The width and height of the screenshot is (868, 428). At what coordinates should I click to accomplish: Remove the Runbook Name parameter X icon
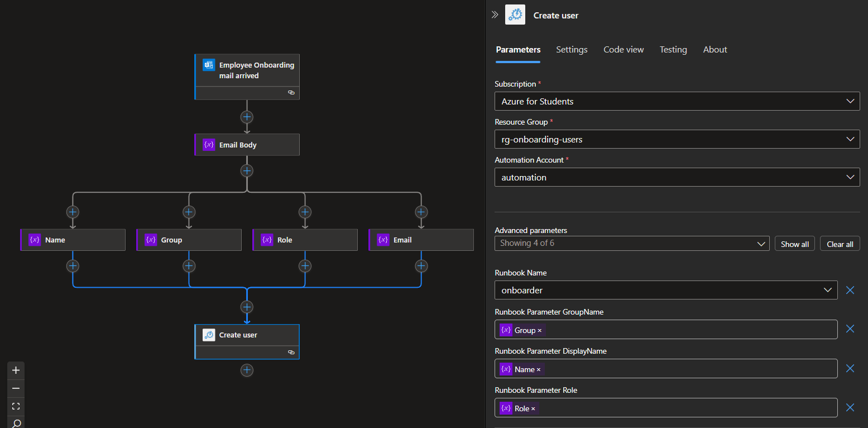pyautogui.click(x=850, y=290)
